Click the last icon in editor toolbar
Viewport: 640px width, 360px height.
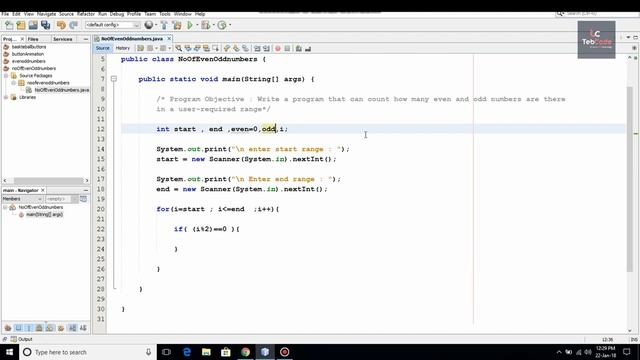coord(308,49)
